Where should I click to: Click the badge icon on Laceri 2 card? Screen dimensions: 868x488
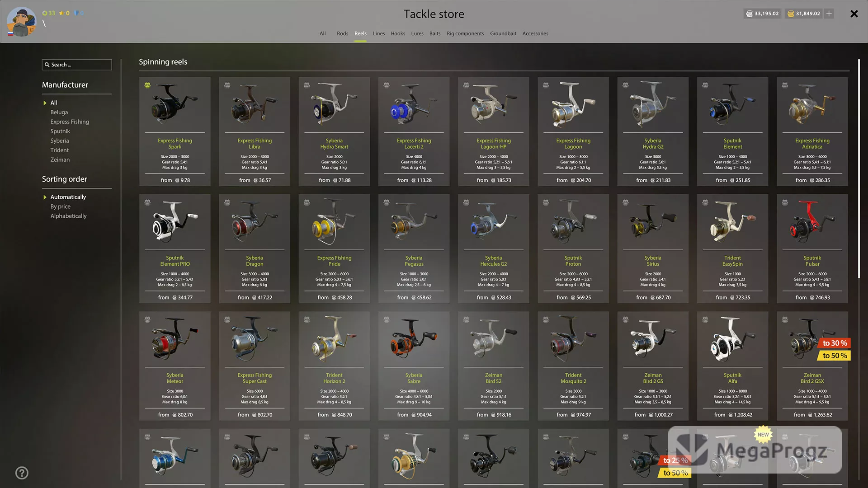[387, 85]
